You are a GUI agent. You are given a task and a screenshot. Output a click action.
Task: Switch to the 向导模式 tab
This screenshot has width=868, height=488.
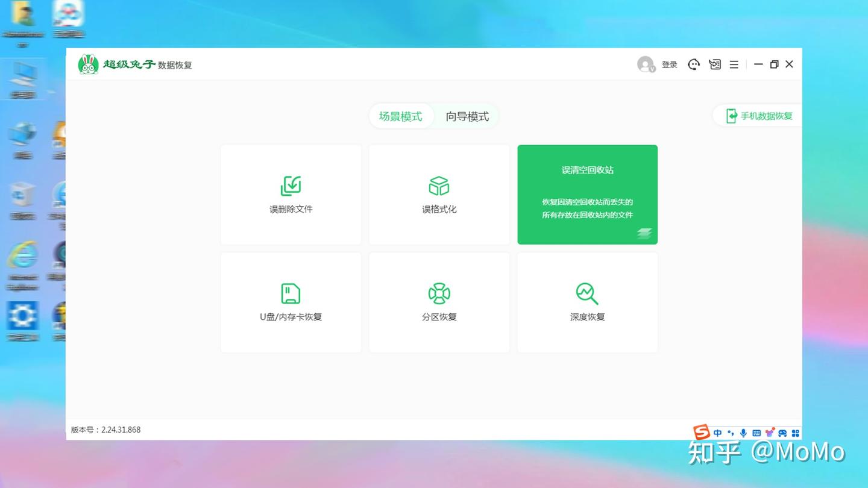coord(467,116)
